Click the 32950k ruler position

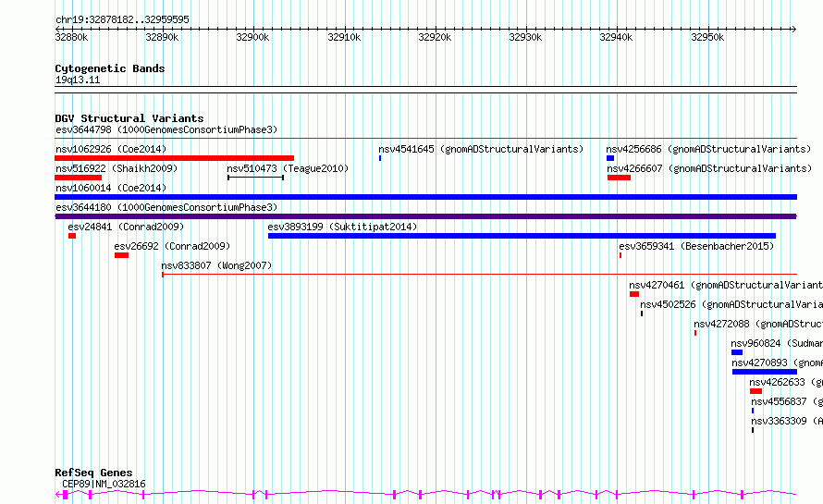[x=707, y=37]
